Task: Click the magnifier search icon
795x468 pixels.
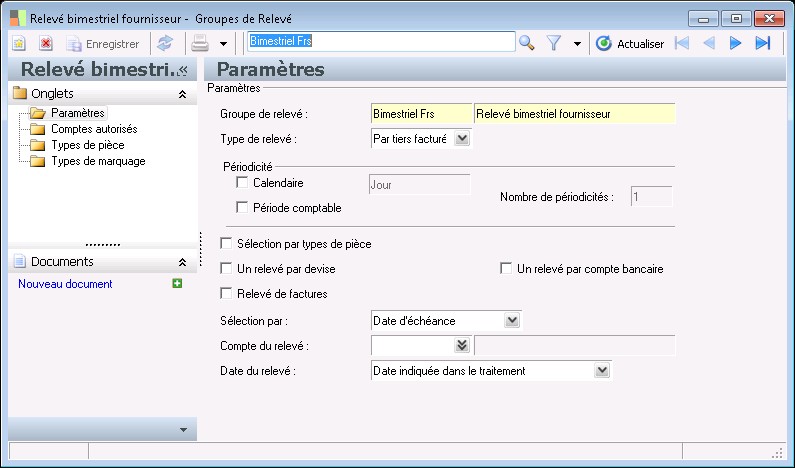Action: point(527,44)
